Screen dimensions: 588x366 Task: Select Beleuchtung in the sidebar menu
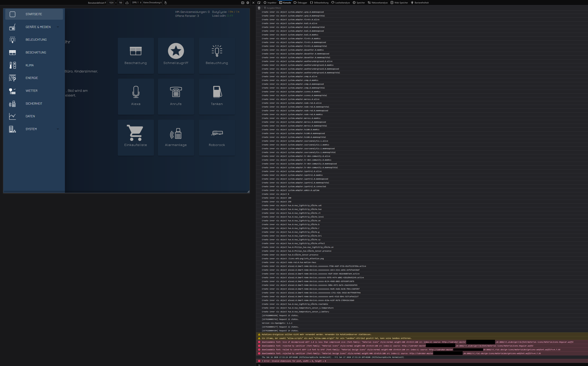[36, 40]
